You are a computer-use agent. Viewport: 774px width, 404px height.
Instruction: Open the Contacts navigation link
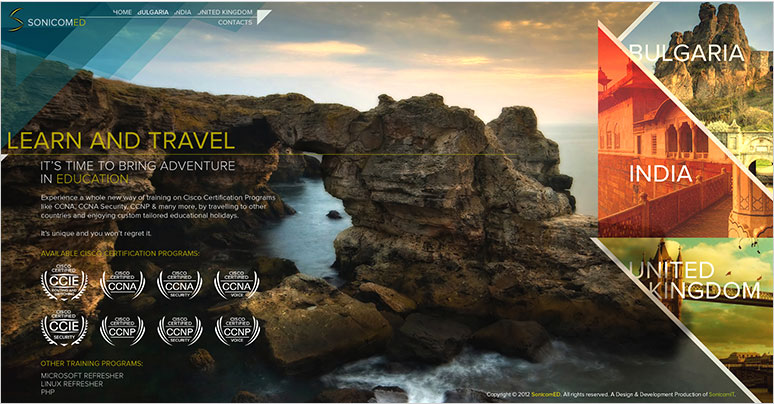[235, 22]
